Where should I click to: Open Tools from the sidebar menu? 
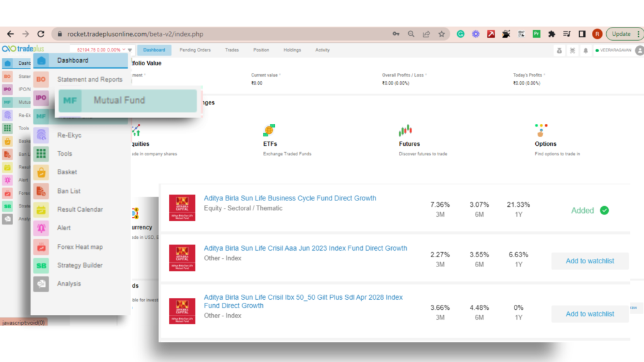click(64, 153)
